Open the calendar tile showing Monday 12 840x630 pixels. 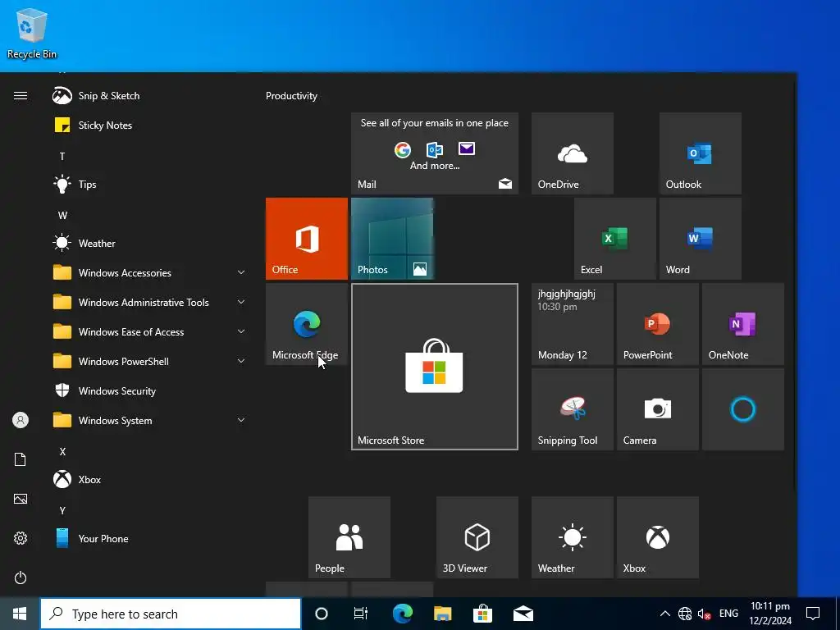(572, 324)
